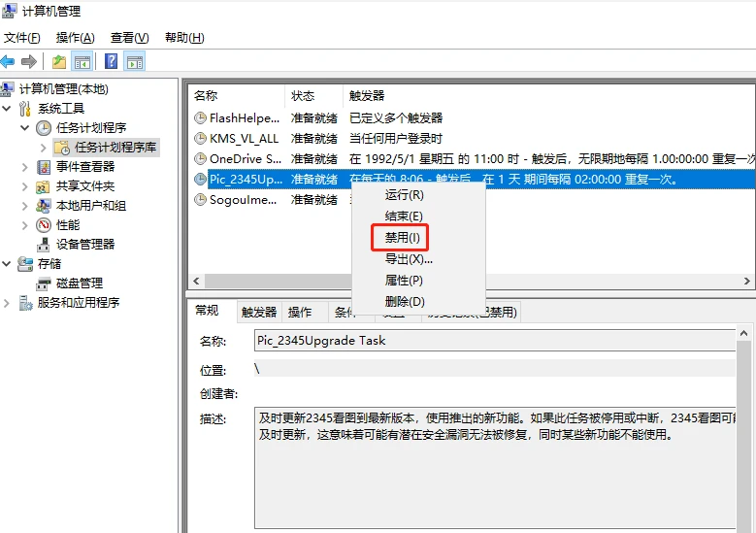Choose 删除(D) from the context menu

(405, 302)
